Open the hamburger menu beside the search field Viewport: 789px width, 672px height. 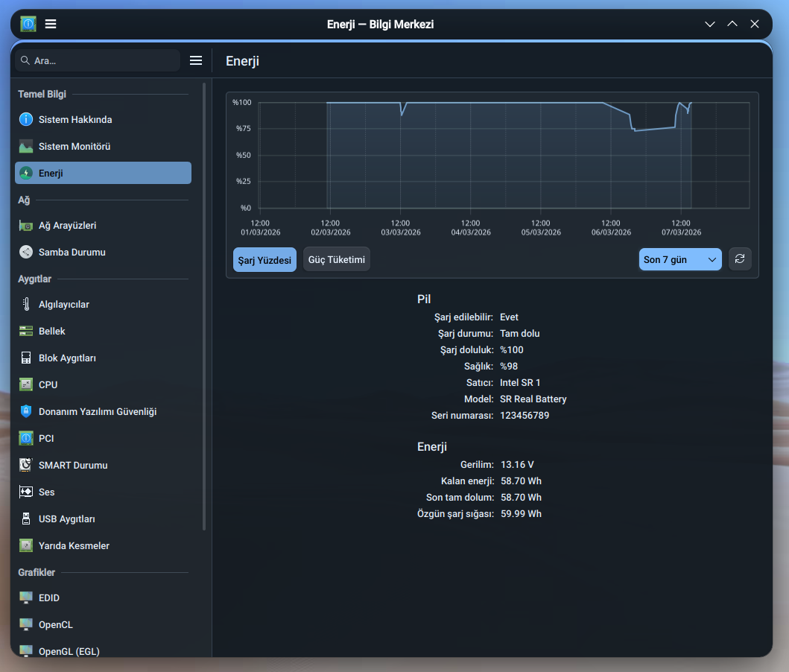[x=196, y=60]
